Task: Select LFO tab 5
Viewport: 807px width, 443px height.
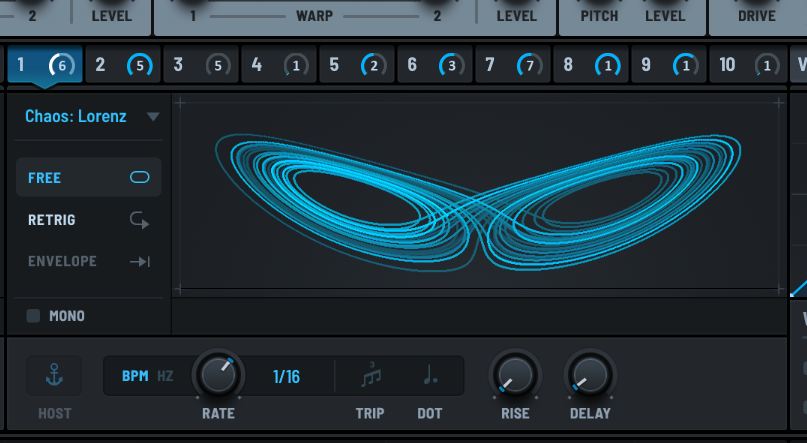Action: [357, 65]
